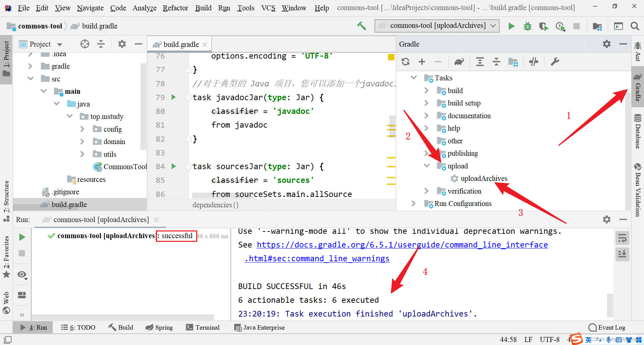Open the Gradle docs command line link
644x345 pixels.
pos(402,245)
